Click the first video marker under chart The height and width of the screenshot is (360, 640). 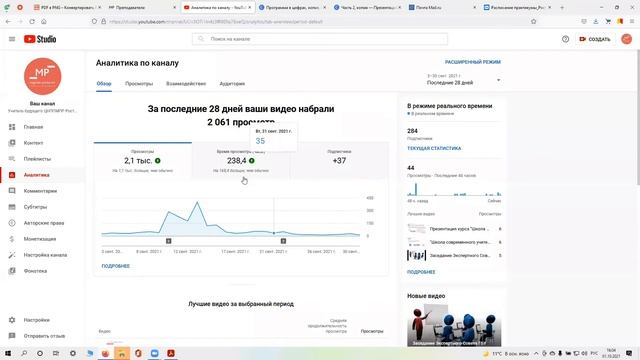[x=169, y=241]
